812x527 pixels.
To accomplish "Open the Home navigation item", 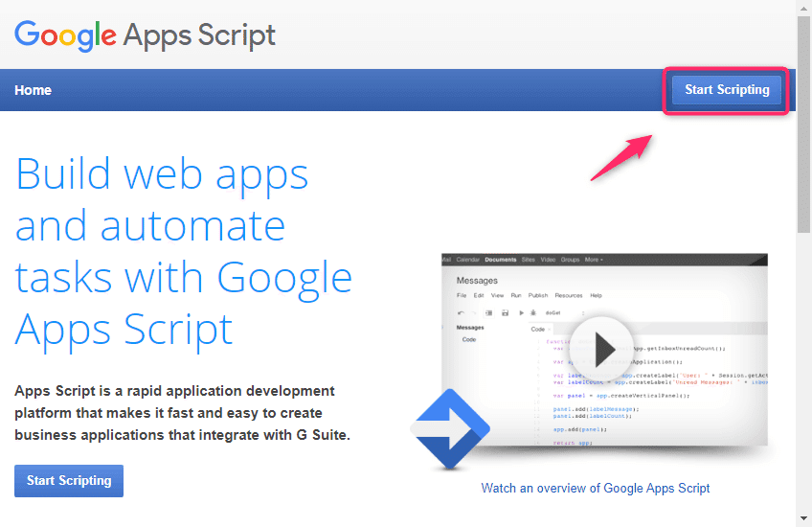I will (x=33, y=90).
